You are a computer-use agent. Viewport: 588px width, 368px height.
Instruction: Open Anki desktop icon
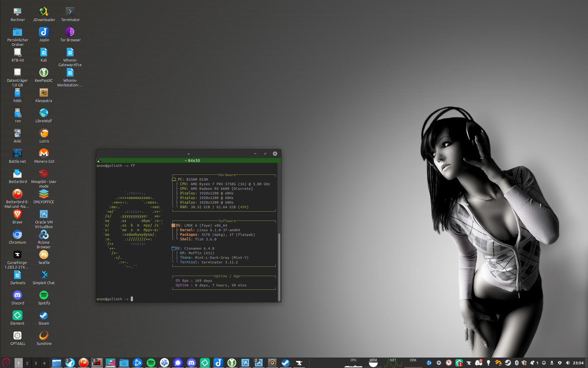[17, 136]
